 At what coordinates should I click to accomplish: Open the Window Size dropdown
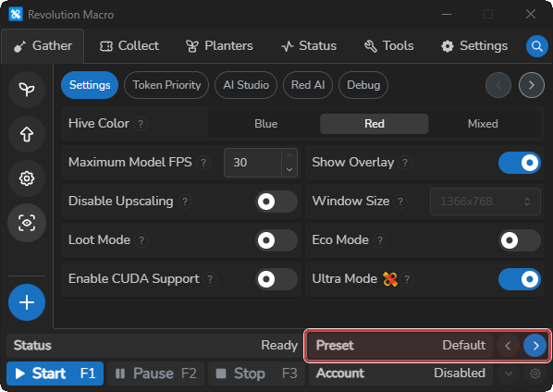[485, 202]
